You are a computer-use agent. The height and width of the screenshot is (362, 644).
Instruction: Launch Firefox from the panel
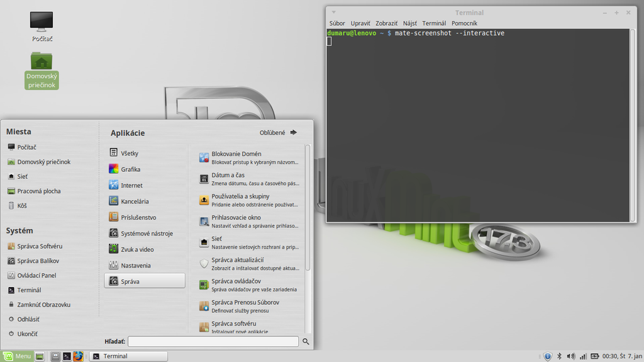pos(78,356)
